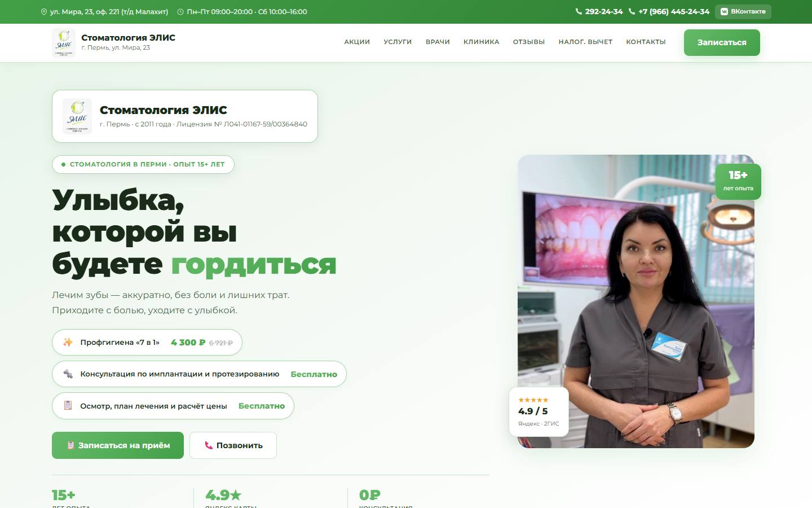Click the VK logo icon
Image resolution: width=812 pixels, height=508 pixels.
tap(724, 11)
